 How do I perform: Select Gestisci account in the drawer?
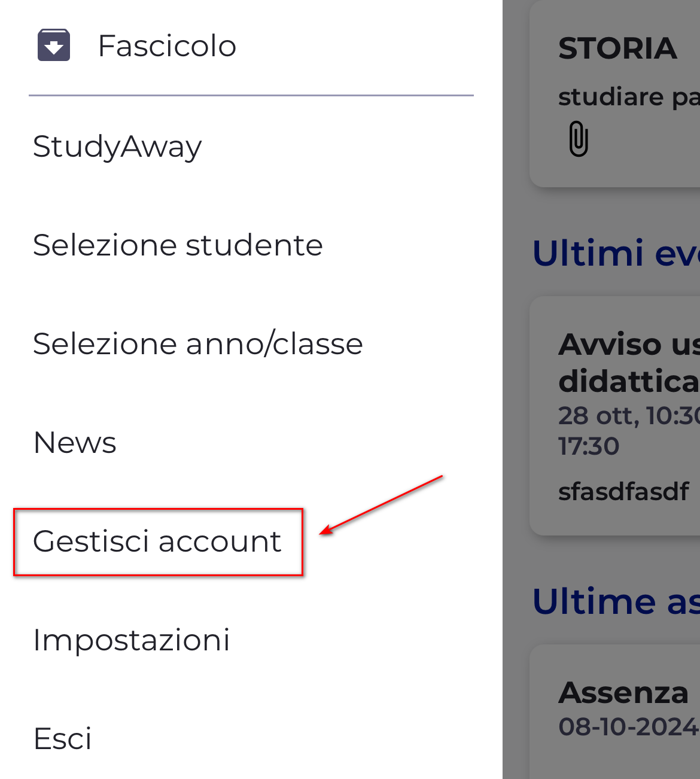pos(157,541)
